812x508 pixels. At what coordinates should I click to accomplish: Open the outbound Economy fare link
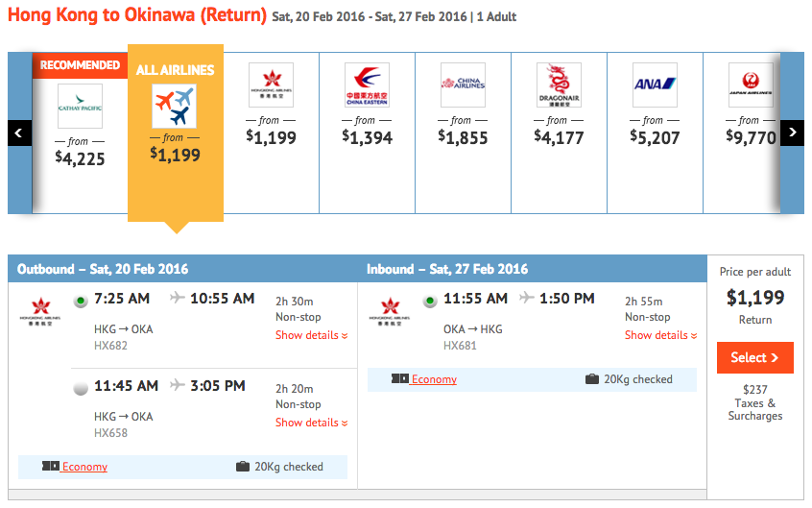[x=84, y=467]
